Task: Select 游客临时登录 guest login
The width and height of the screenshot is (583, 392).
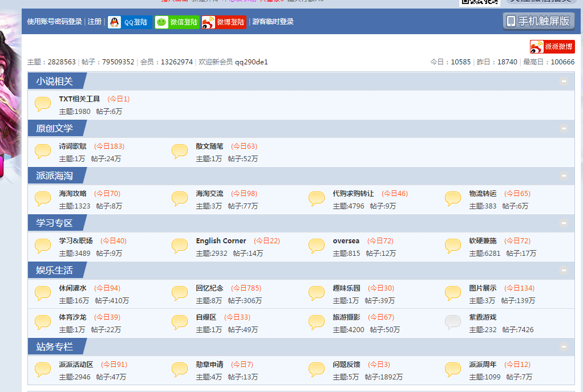Action: [x=273, y=22]
